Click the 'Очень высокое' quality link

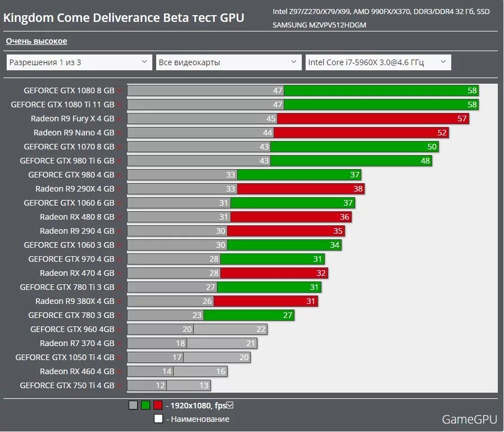pyautogui.click(x=37, y=41)
